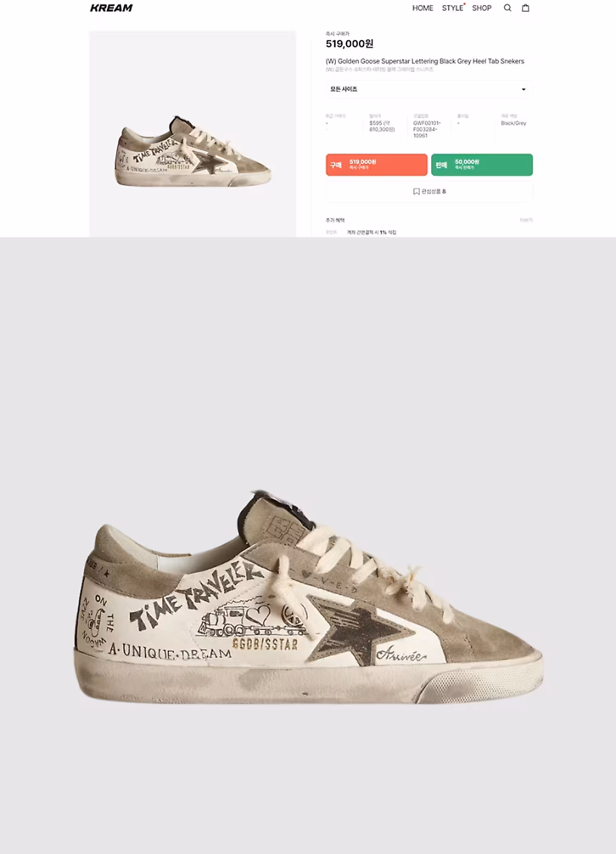
Task: Click the bookmark icon beside 관심상품
Action: (x=416, y=192)
